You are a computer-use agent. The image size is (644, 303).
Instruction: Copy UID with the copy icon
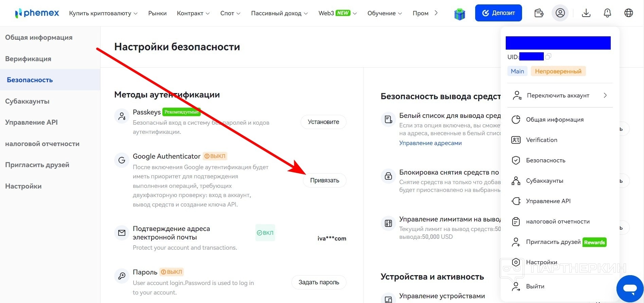point(548,56)
